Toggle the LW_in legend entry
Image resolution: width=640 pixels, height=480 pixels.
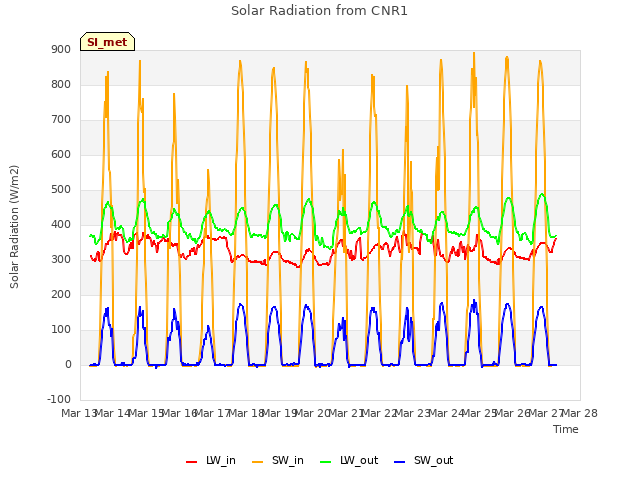click(211, 460)
